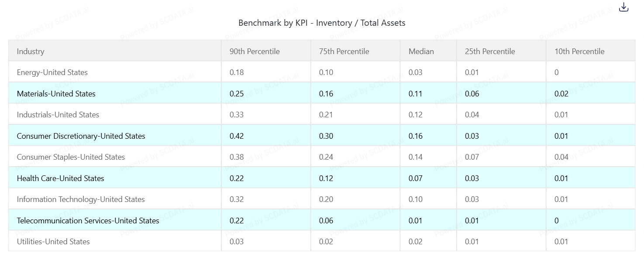Click the Materials-United States row label
644x260 pixels.
pyautogui.click(x=56, y=93)
